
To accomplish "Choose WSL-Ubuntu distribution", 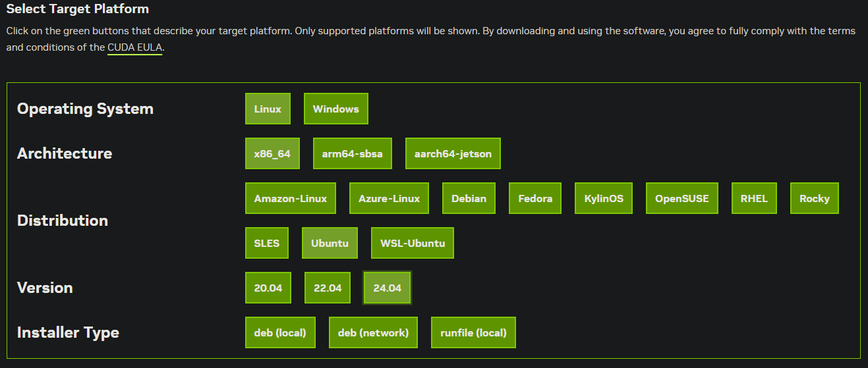I will (x=413, y=243).
